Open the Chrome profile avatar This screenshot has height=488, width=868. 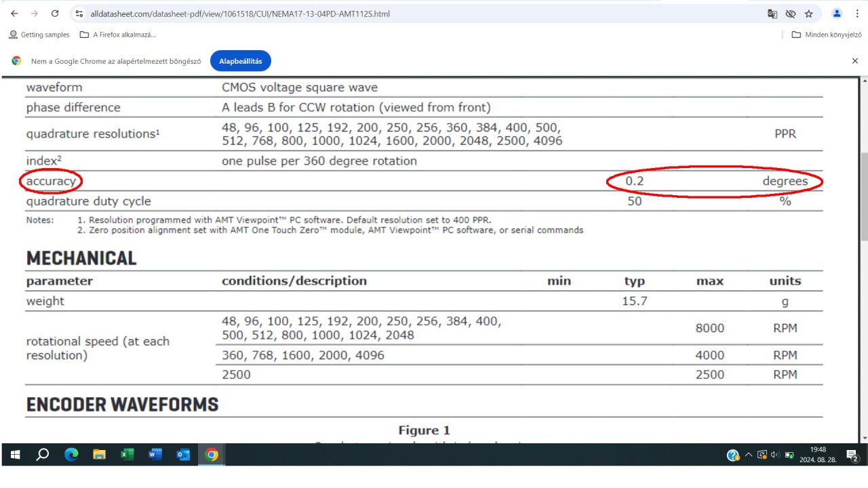click(x=837, y=14)
